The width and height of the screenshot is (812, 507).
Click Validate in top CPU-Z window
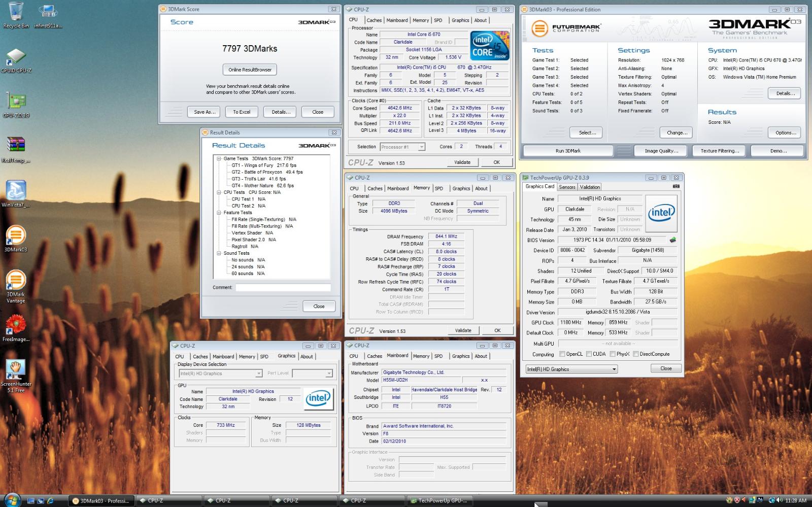point(462,162)
